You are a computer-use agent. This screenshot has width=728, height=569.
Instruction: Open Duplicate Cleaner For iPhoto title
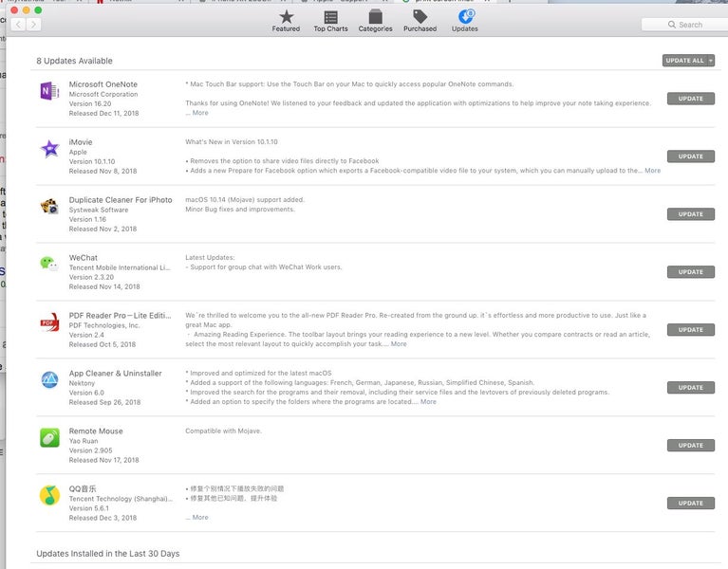tap(121, 200)
